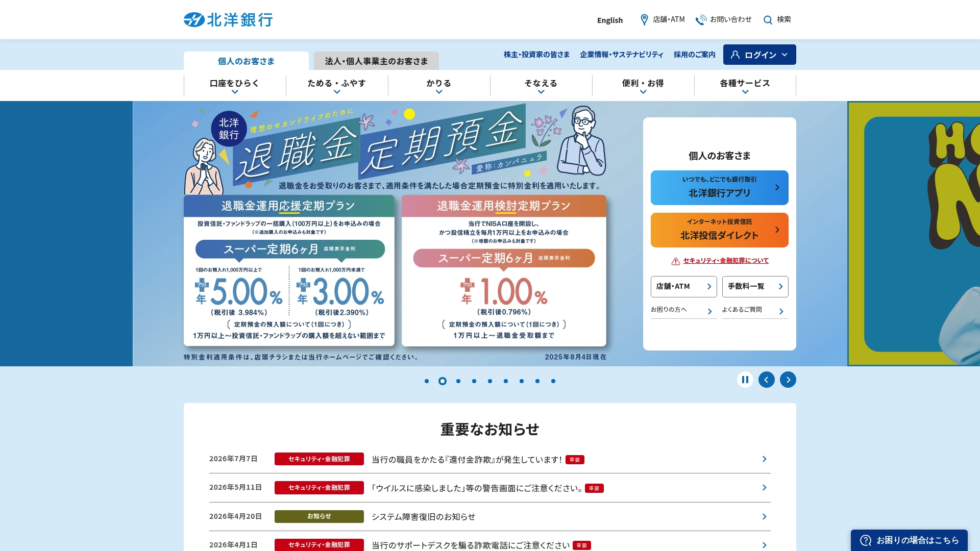Expand the 各種サービス menu
980x551 pixels.
(745, 85)
